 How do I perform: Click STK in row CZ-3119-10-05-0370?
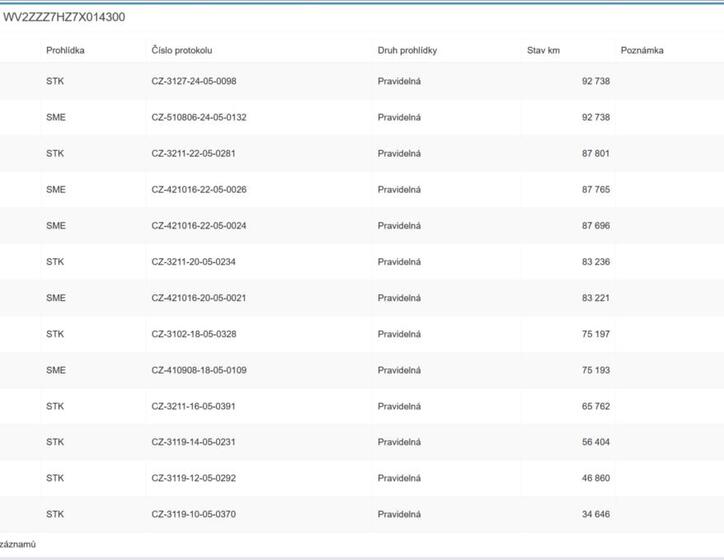55,514
